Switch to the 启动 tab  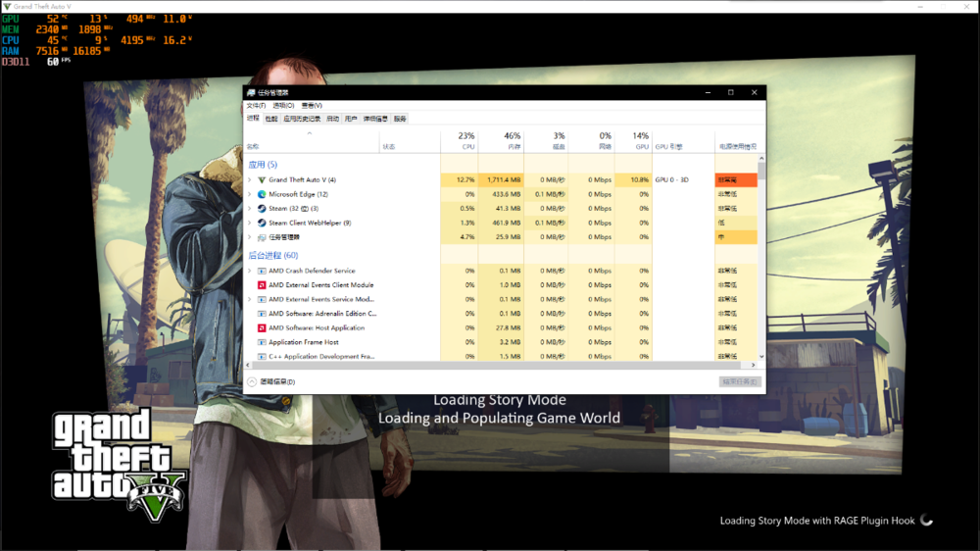(332, 119)
